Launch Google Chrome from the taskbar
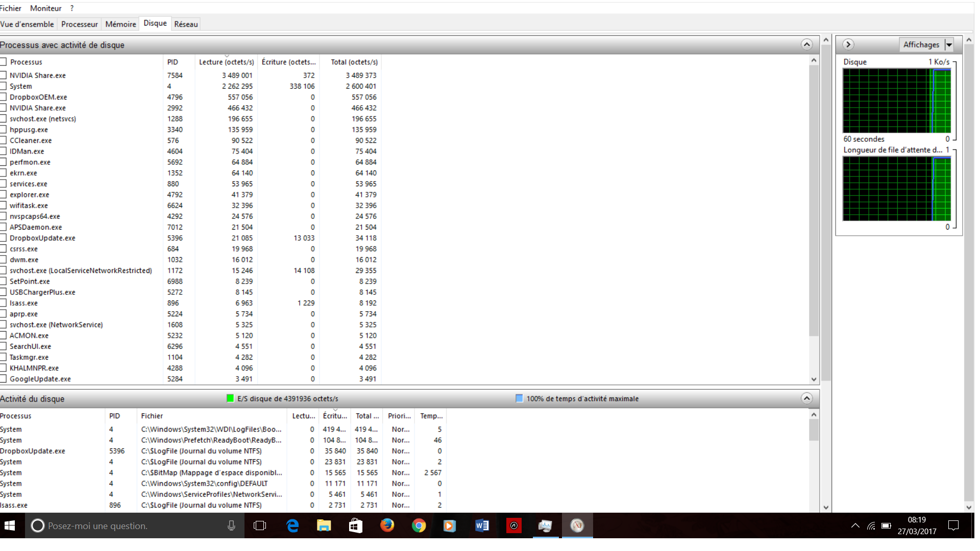The image size is (980, 551). point(419,525)
